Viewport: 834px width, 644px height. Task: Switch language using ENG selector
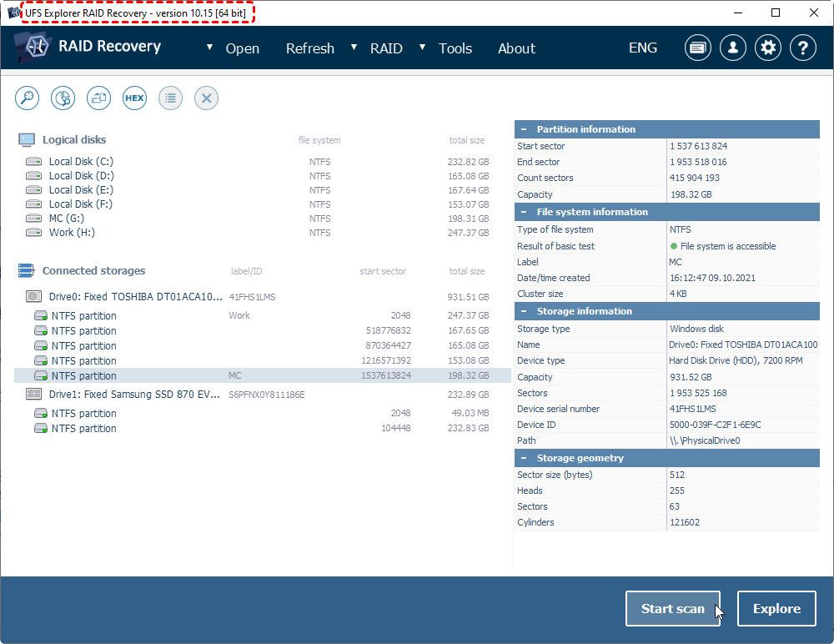tap(642, 48)
